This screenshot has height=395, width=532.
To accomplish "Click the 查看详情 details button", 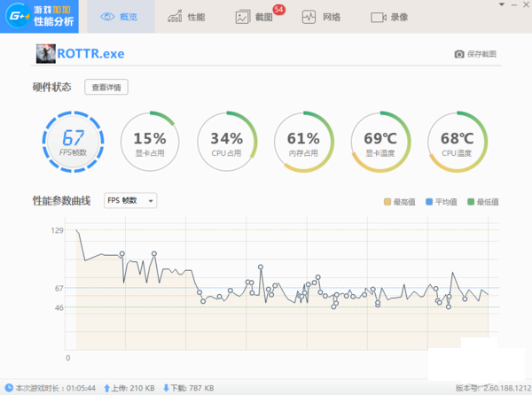I will pyautogui.click(x=106, y=88).
